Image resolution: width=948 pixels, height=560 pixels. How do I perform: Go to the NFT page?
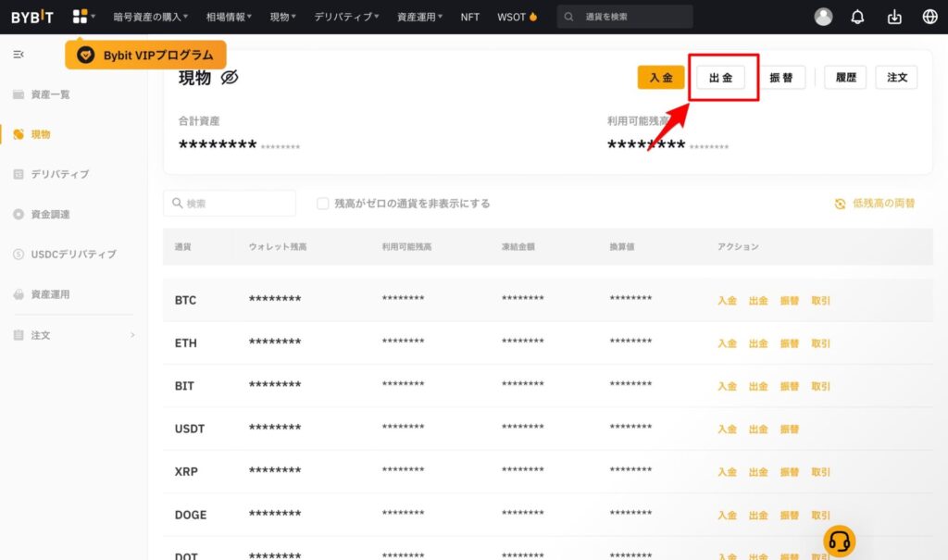(469, 17)
